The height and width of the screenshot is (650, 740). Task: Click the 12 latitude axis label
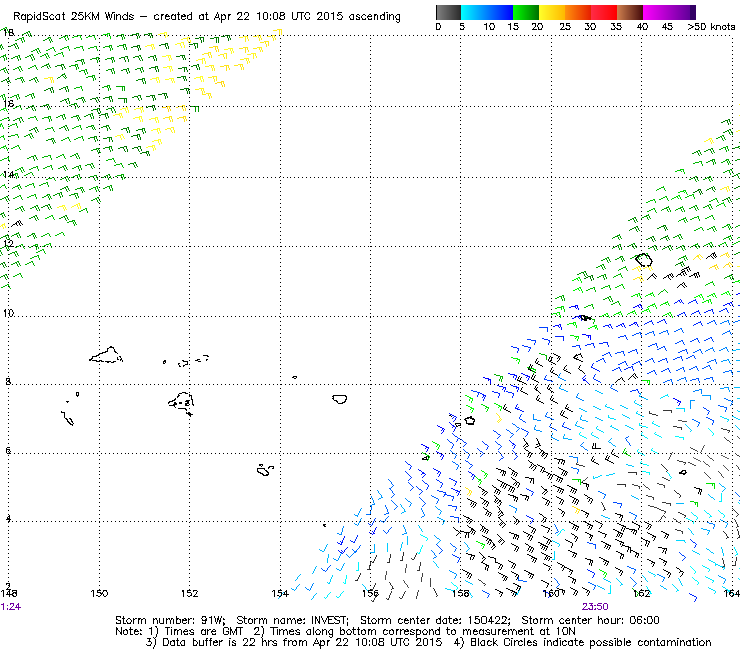(8, 244)
